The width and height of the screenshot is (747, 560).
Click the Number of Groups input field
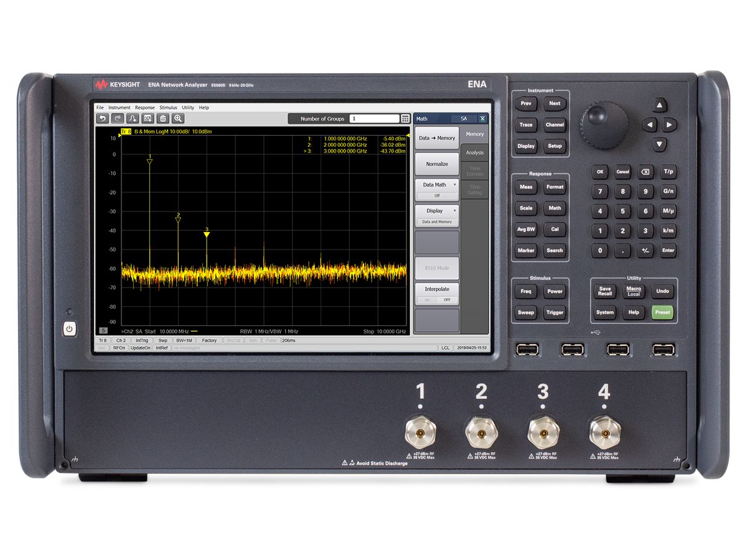374,119
